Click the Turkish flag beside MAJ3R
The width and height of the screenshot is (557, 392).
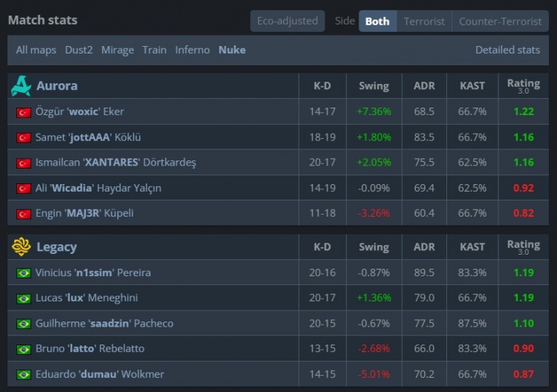click(23, 214)
